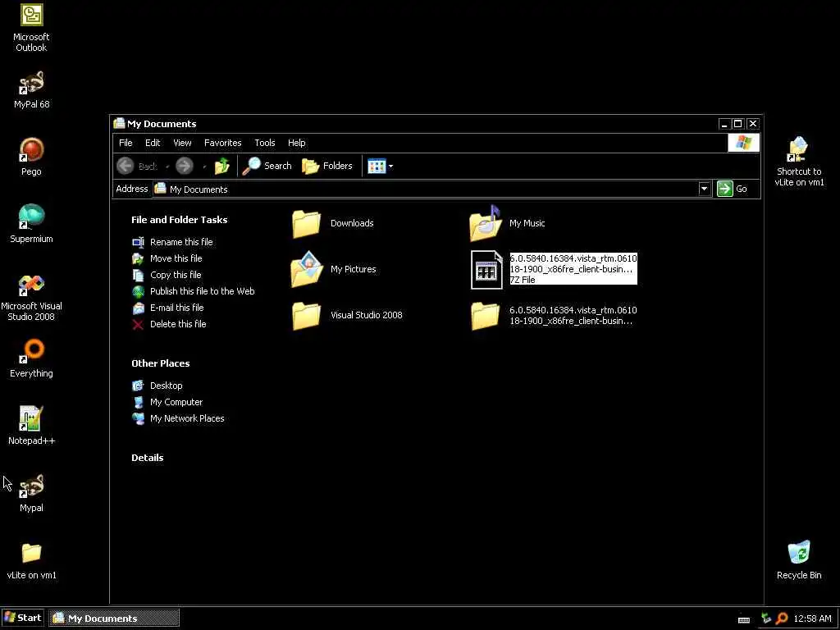This screenshot has height=630, width=840.
Task: Select the Notepad++ desktop shortcut
Action: click(31, 426)
